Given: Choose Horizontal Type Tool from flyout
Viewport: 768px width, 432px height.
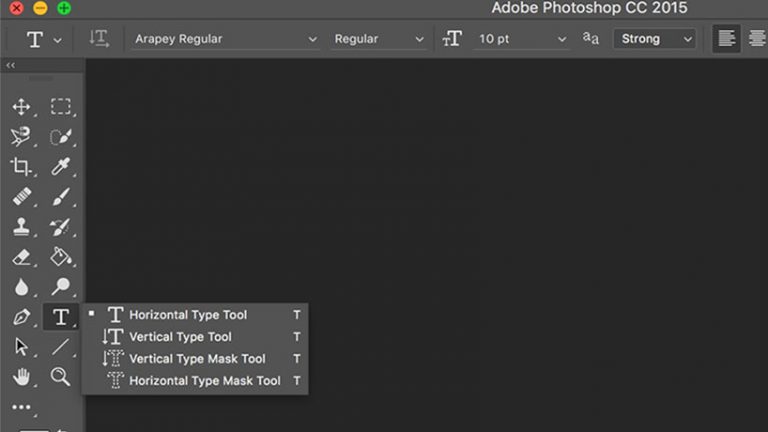Looking at the screenshot, I should click(195, 315).
